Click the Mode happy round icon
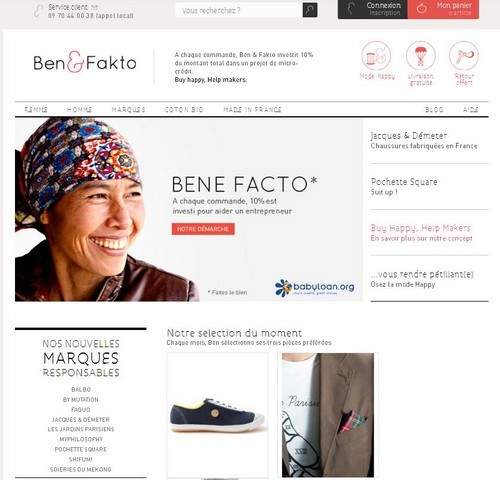This screenshot has width=500, height=480. tap(376, 56)
